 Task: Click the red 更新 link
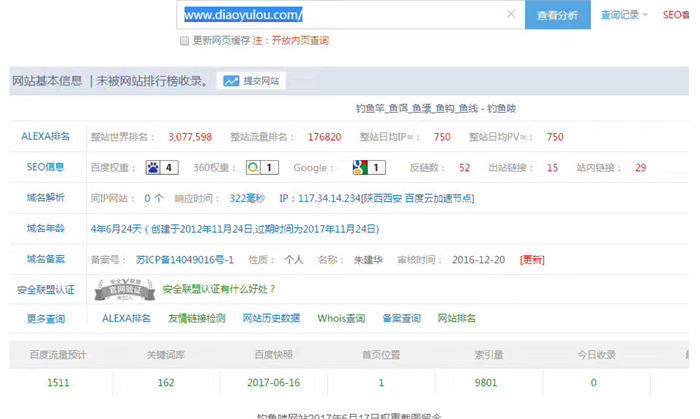click(x=532, y=260)
